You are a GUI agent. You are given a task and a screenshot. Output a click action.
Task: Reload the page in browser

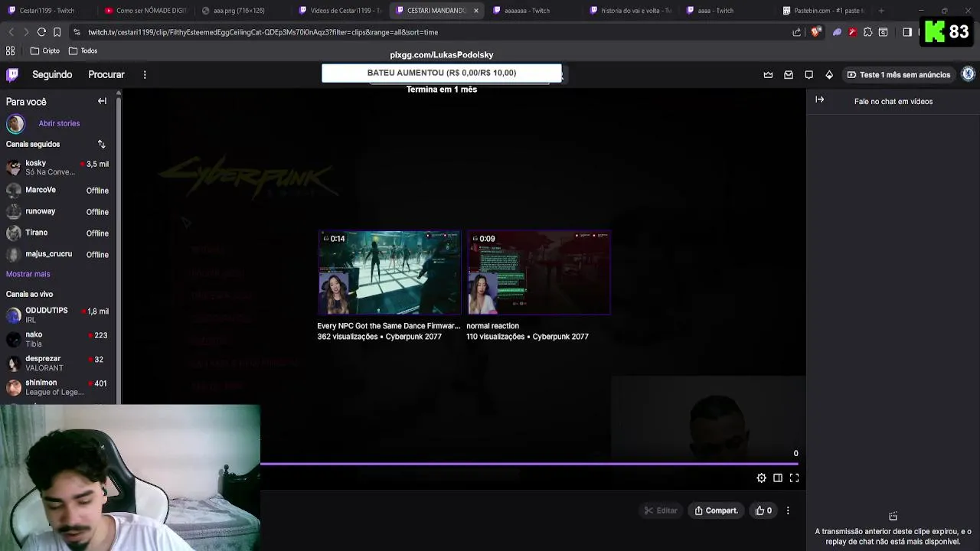click(x=41, y=32)
